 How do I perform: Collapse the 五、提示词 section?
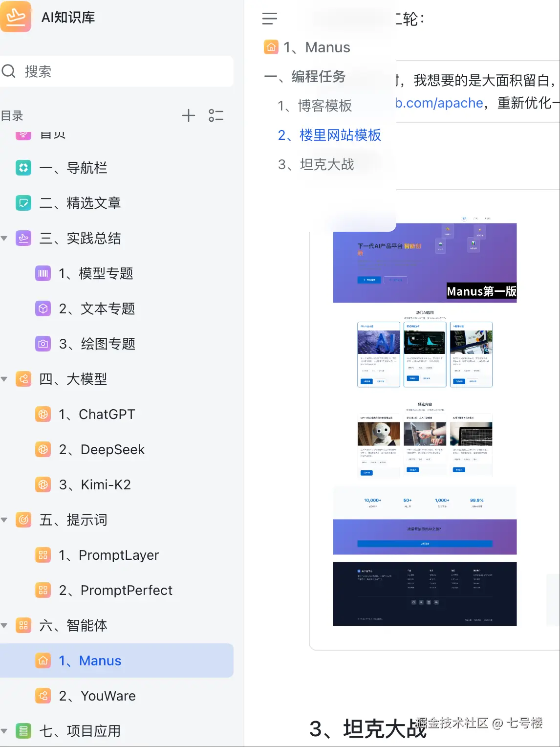point(4,520)
